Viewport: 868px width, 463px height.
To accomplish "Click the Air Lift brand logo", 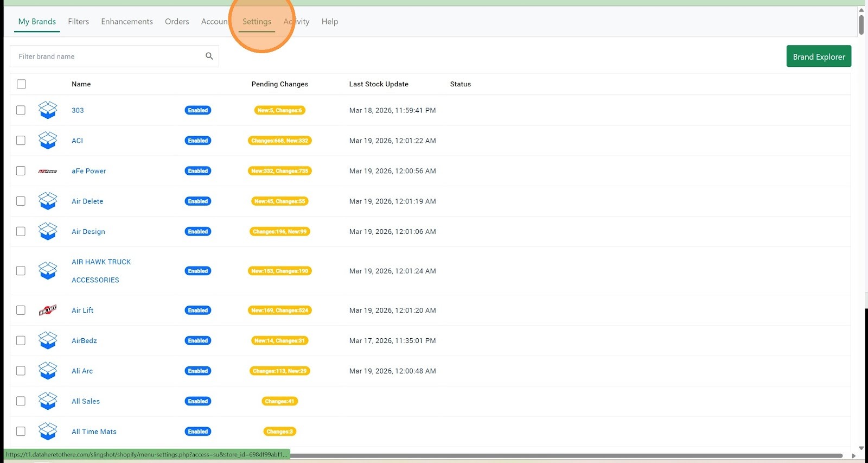I will [48, 310].
